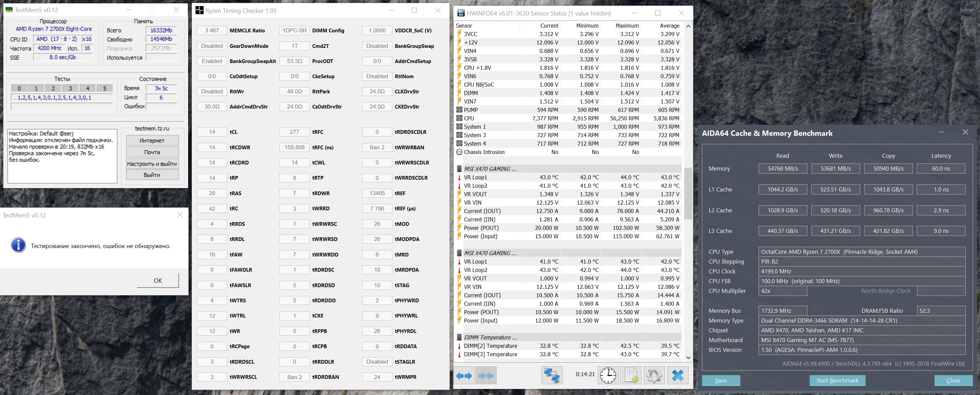Close sensors with the blue X icon
The image size is (980, 395).
point(677,375)
